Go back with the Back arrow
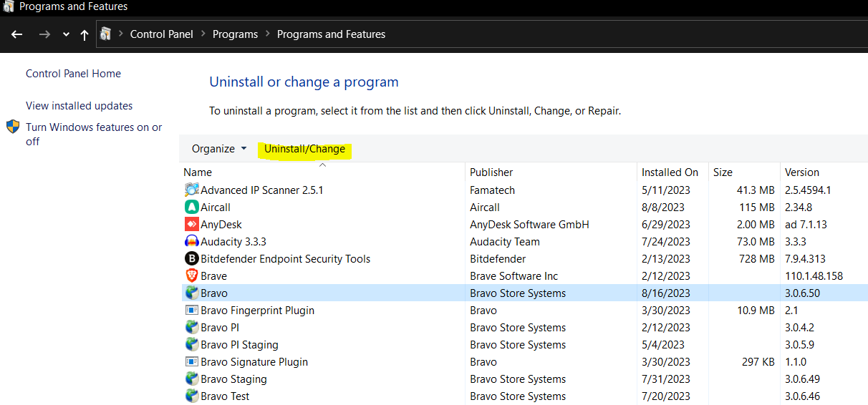Screen dimensions: 868x405 point(17,34)
